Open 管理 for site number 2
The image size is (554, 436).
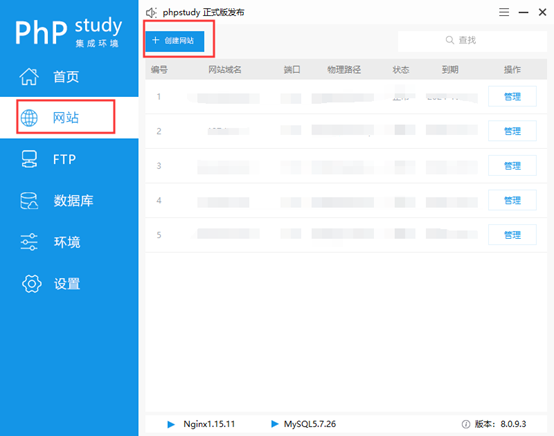point(512,131)
